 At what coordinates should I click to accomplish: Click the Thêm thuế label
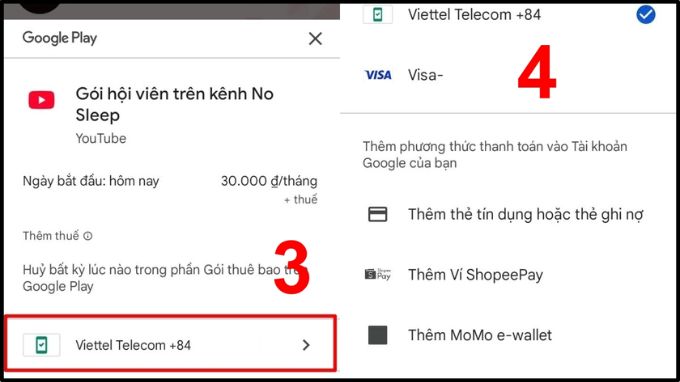coord(51,236)
